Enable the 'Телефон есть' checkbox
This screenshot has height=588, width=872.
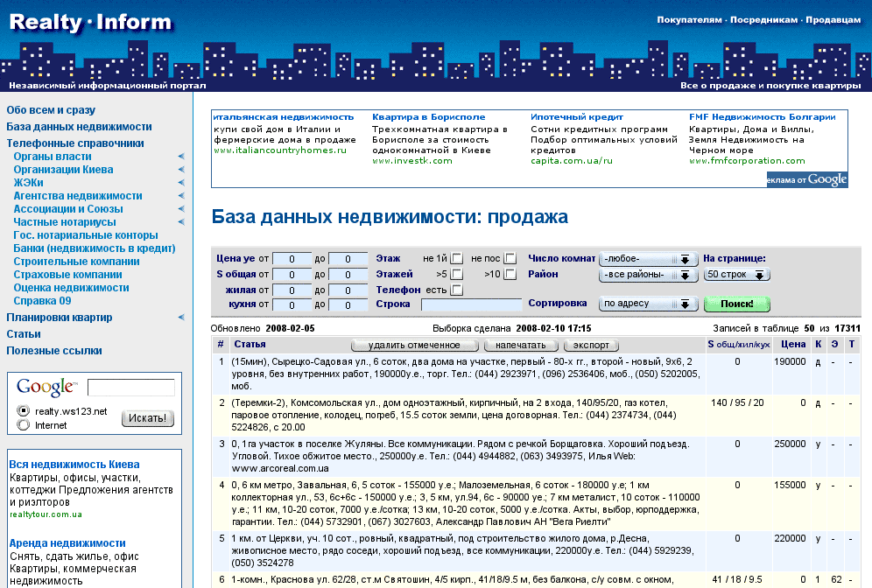click(456, 290)
